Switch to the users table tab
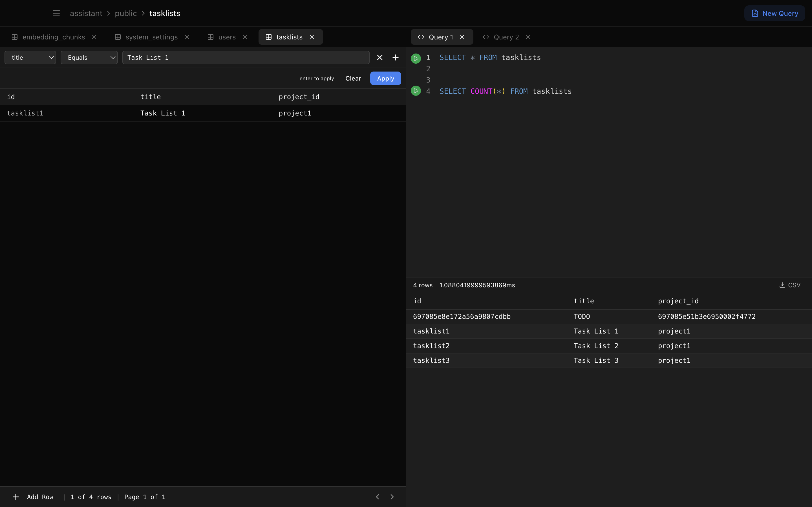This screenshot has width=812, height=507. pyautogui.click(x=226, y=37)
